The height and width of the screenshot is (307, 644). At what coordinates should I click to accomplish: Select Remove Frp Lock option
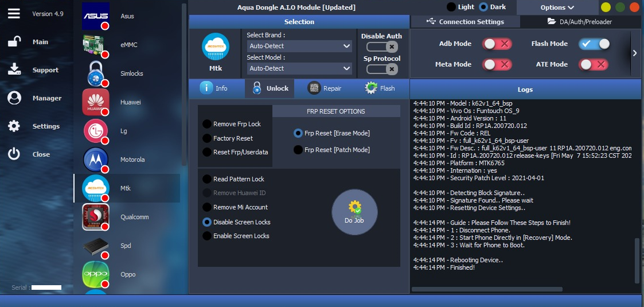[207, 124]
